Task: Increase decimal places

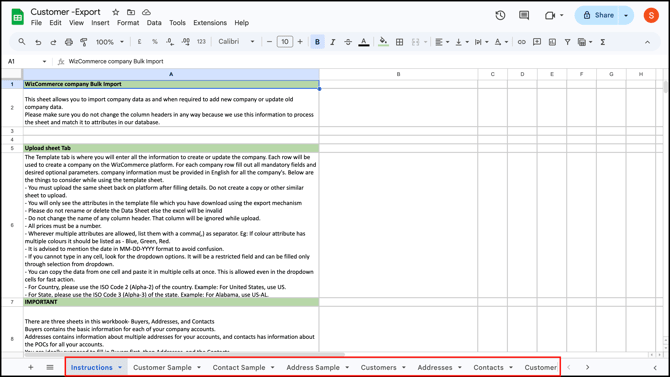Action: (x=185, y=42)
